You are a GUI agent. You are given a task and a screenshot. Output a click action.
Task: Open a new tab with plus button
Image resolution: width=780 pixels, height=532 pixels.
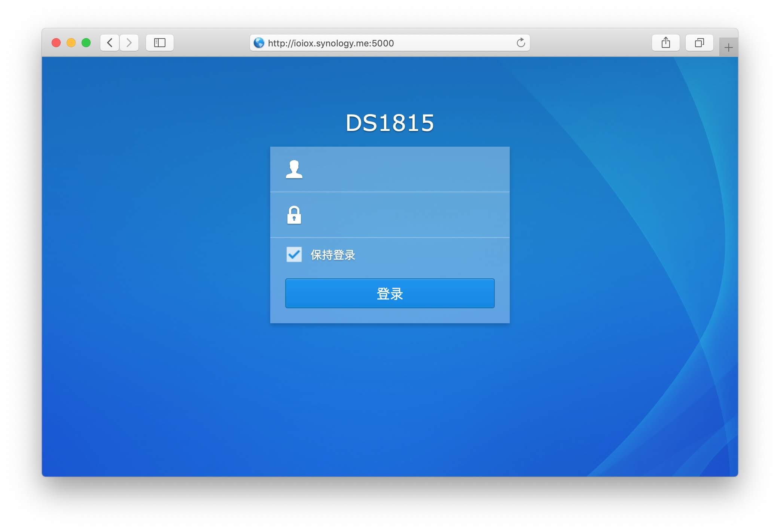click(728, 48)
